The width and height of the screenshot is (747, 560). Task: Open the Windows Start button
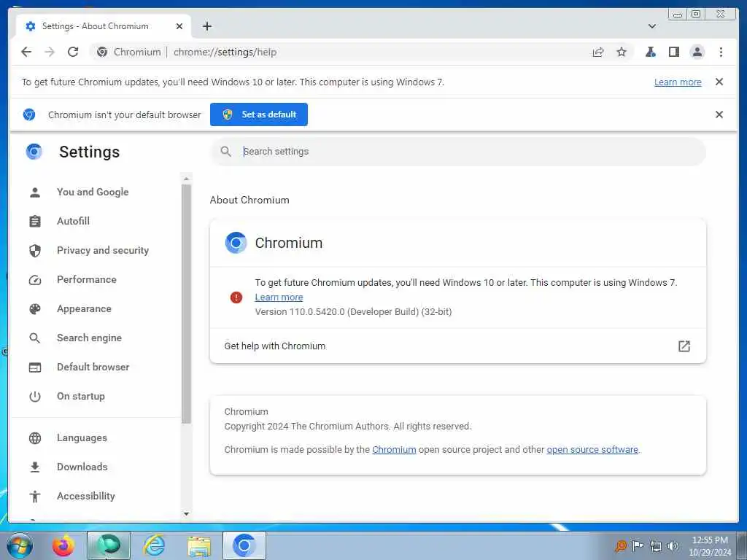click(20, 545)
